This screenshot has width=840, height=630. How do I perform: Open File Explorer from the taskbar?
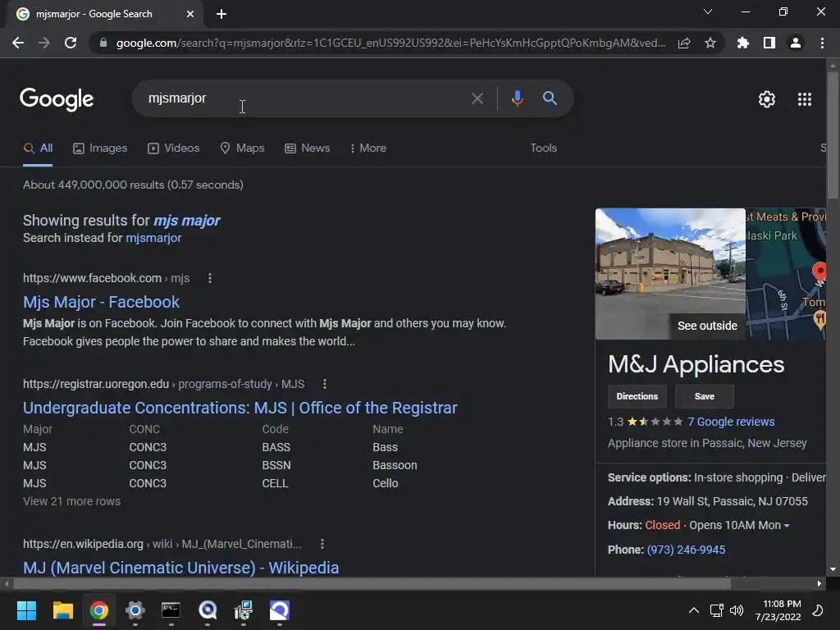[62, 610]
